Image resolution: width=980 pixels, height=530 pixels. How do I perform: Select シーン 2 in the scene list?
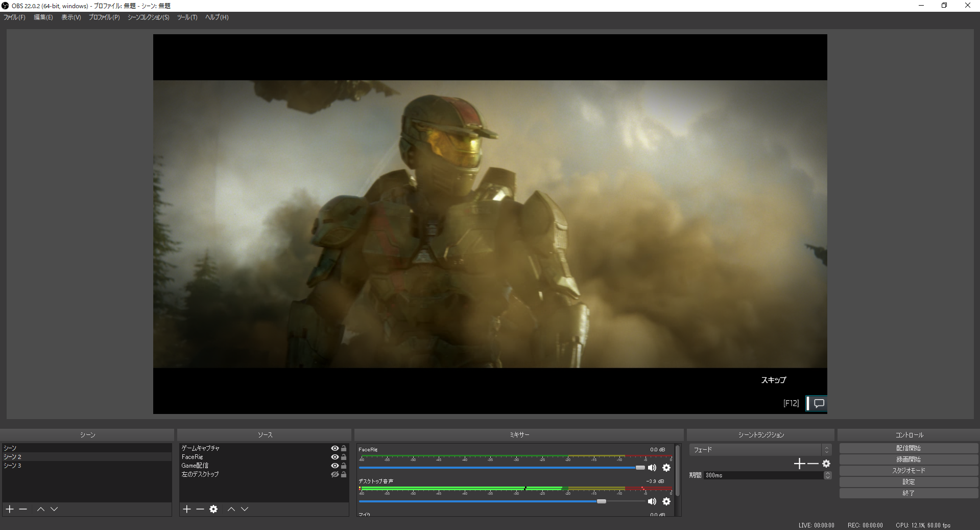(x=87, y=457)
